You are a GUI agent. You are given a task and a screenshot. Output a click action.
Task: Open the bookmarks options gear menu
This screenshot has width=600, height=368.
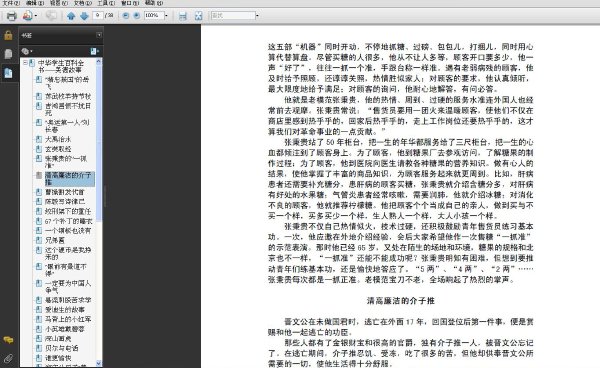pyautogui.click(x=27, y=51)
